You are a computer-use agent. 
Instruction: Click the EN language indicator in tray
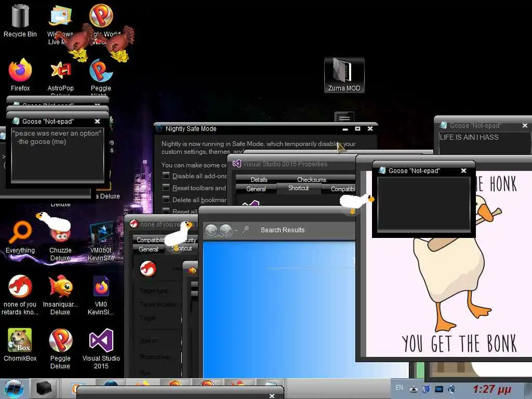(399, 388)
